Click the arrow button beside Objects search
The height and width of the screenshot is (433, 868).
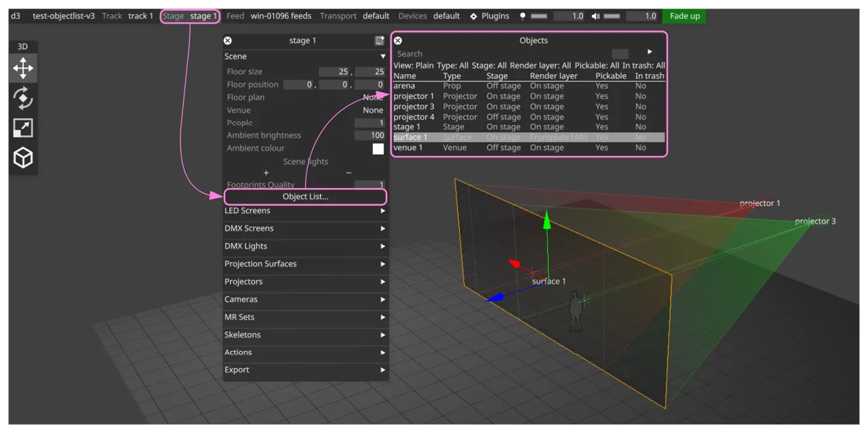pyautogui.click(x=650, y=52)
